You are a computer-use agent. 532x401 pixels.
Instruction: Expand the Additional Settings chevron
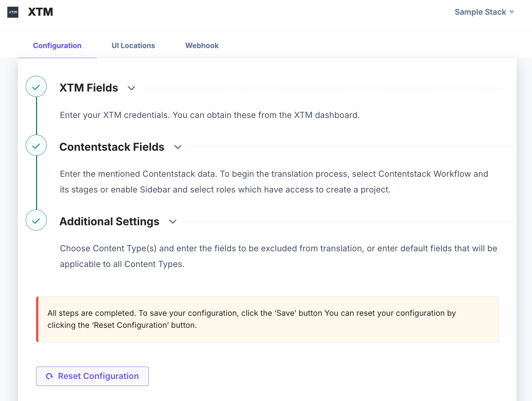point(173,222)
